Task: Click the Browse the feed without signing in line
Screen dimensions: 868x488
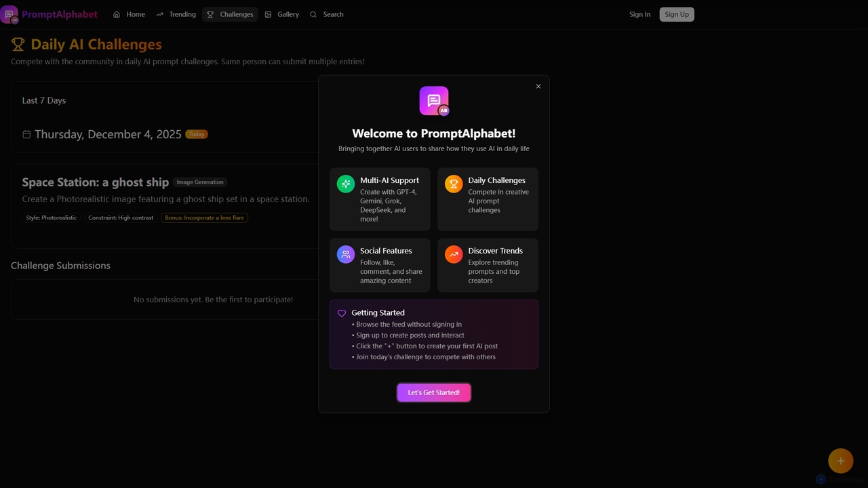Action: [x=407, y=325]
